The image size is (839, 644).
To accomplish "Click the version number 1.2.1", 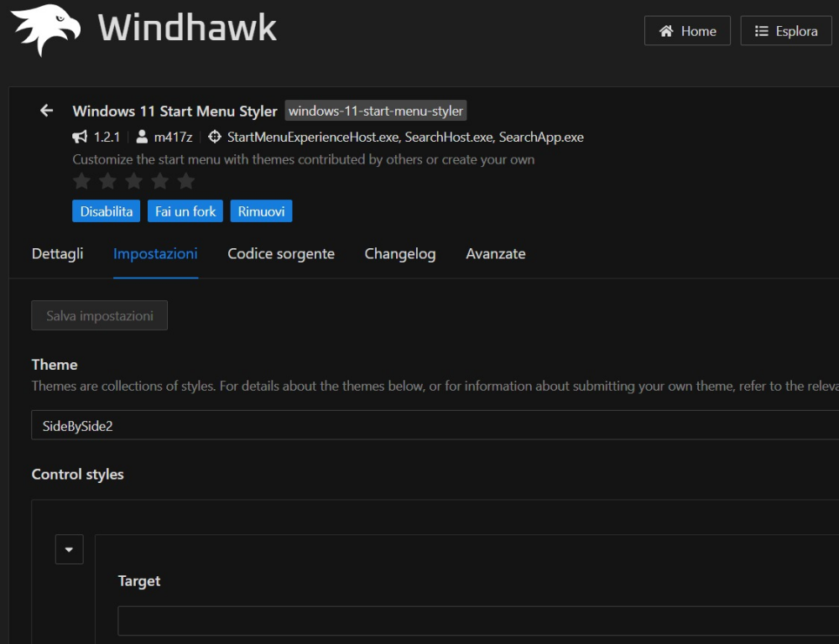I will pyautogui.click(x=107, y=138).
